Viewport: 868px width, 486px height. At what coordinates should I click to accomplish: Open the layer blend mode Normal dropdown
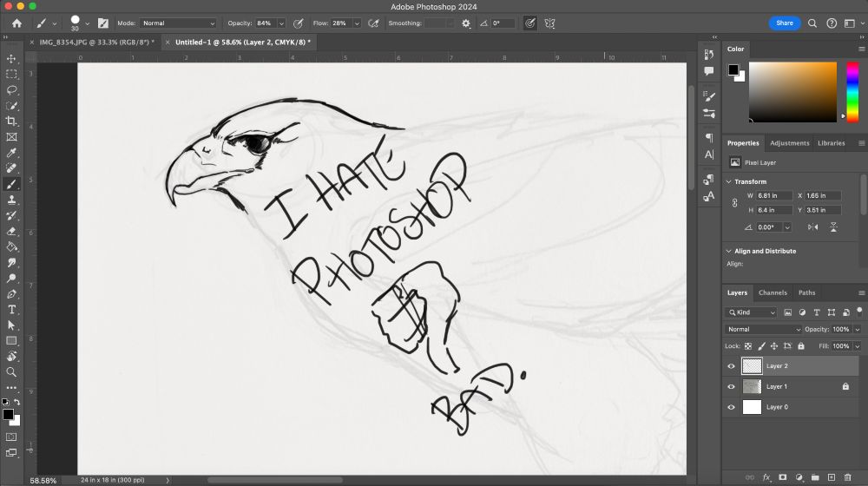tap(764, 330)
